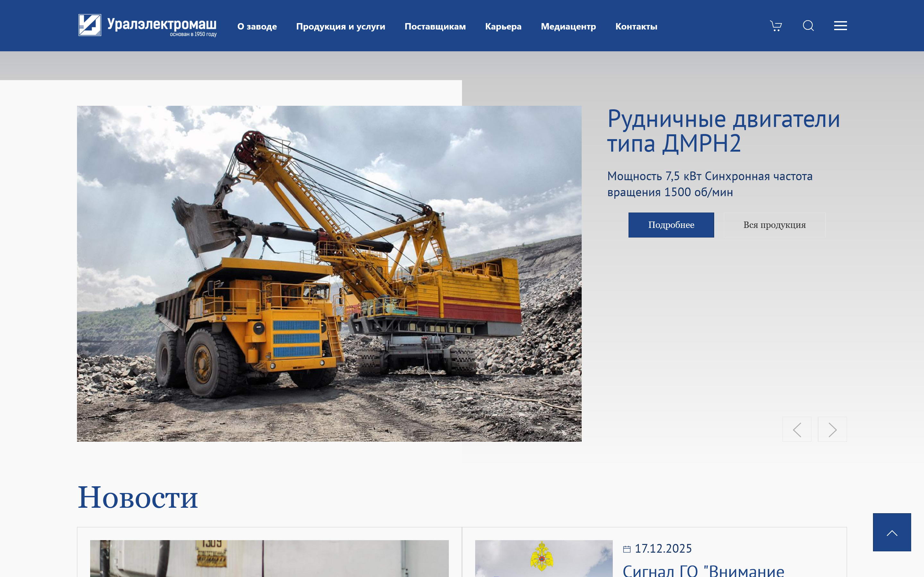Click the Уралэлектромаш logo

point(147,25)
